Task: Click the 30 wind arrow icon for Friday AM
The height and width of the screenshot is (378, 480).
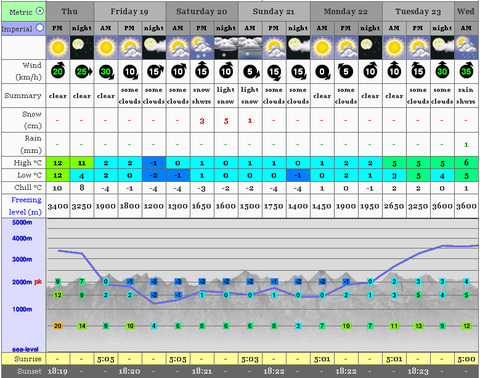Action: (106, 72)
